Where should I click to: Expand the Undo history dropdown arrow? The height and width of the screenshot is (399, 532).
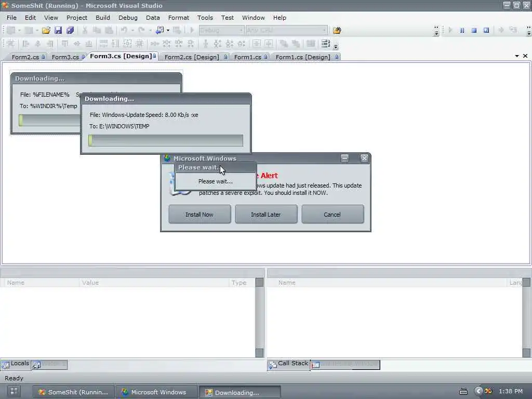(x=132, y=31)
